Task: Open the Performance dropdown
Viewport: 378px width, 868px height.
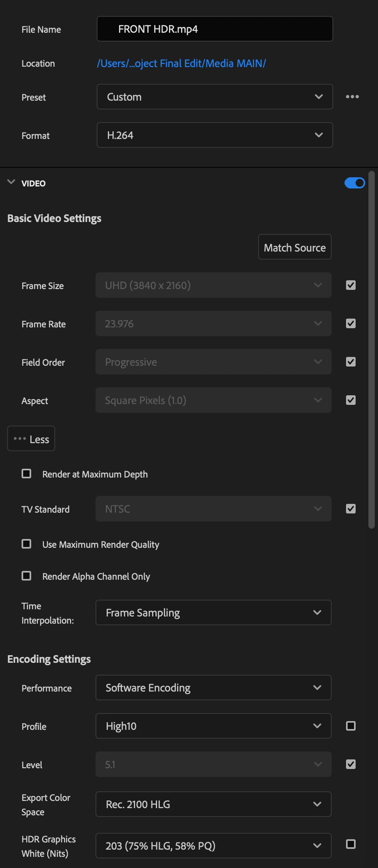Action: click(213, 688)
